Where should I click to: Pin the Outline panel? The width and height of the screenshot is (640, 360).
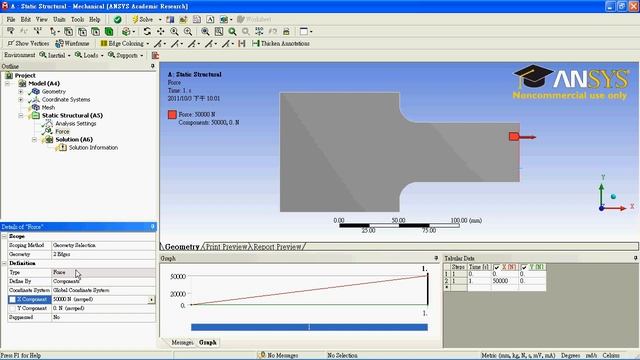point(153,66)
